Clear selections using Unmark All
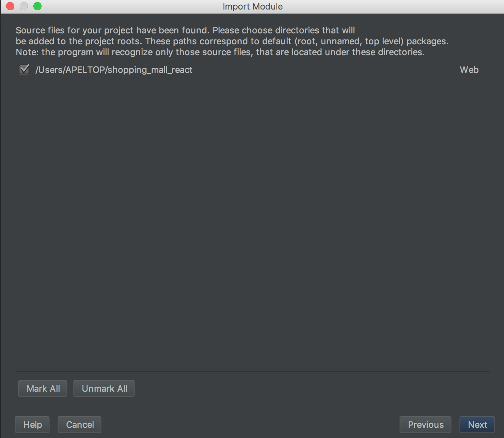Screen dimensions: 504x438 [x=104, y=388]
